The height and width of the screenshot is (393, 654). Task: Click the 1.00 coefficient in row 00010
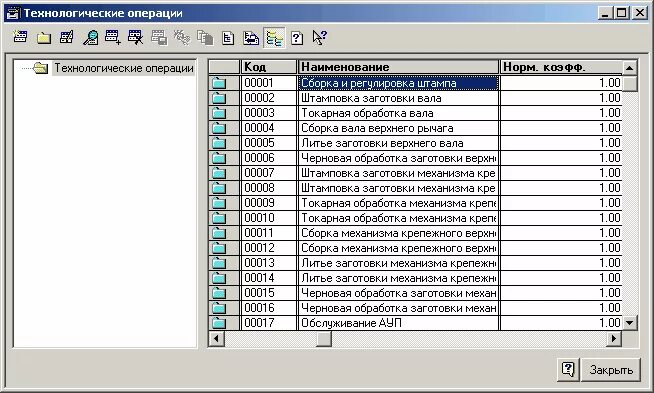(561, 218)
